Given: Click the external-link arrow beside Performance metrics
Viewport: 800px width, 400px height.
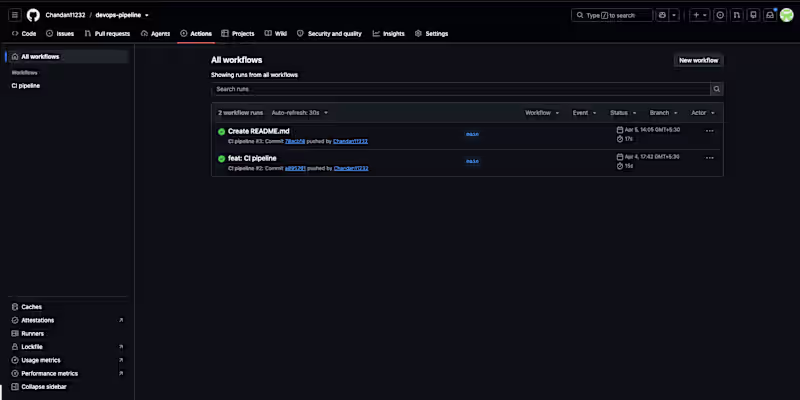Looking at the screenshot, I should tap(121, 373).
